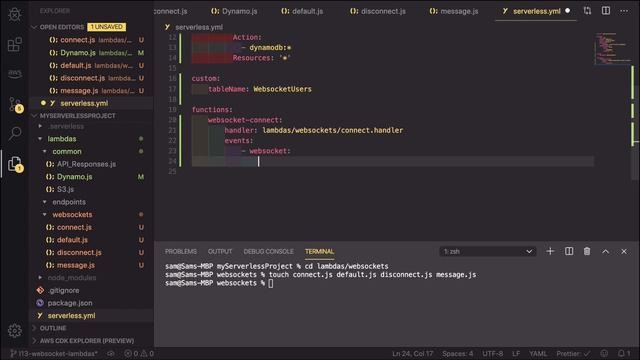This screenshot has width=640, height=360.
Task: Change language mode from YAML
Action: coord(538,353)
